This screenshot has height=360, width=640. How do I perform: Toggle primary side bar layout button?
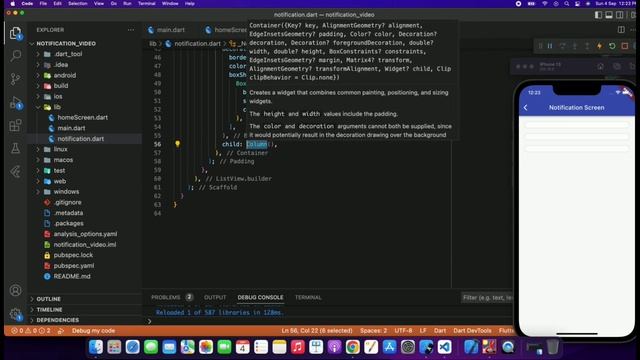pyautogui.click(x=598, y=15)
